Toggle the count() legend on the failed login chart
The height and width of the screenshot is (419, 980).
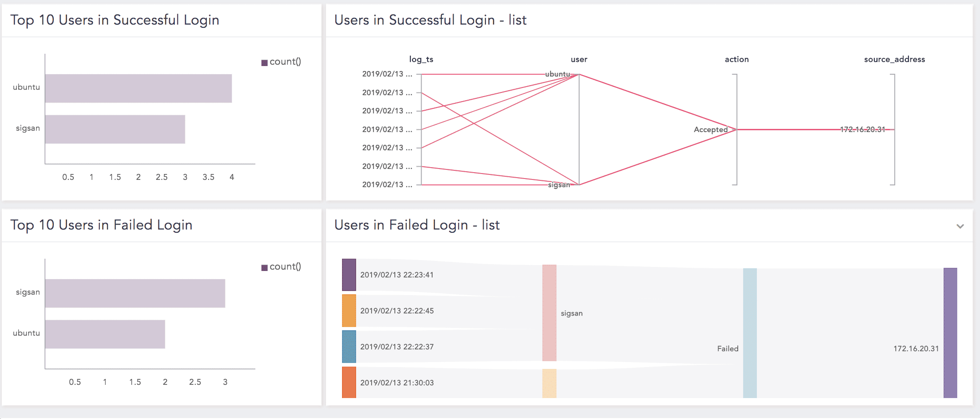(x=281, y=266)
